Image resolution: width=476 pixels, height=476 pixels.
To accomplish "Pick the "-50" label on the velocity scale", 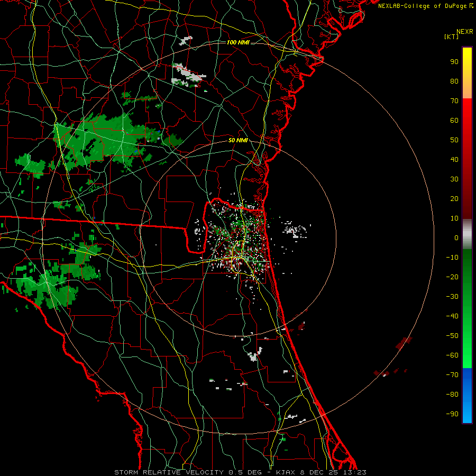I will pyautogui.click(x=452, y=336).
